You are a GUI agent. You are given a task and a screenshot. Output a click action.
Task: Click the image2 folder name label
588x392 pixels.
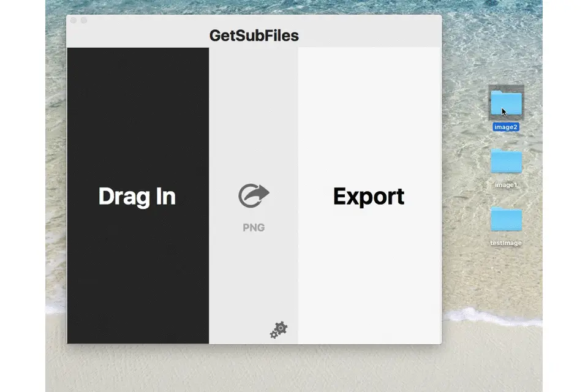[506, 127]
